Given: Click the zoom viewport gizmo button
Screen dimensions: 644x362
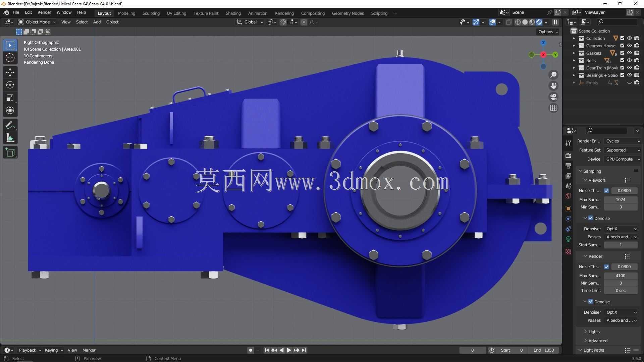Looking at the screenshot, I should 553,74.
